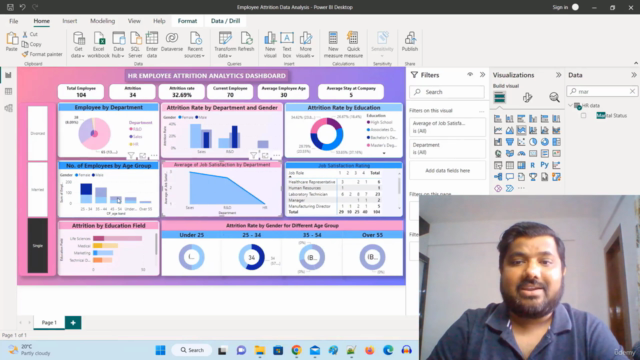The height and width of the screenshot is (360, 640).
Task: Pick the Slicer visual
Action: 498,165
